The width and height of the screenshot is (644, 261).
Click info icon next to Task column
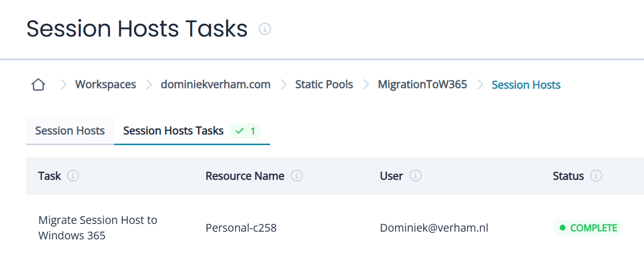click(x=73, y=176)
